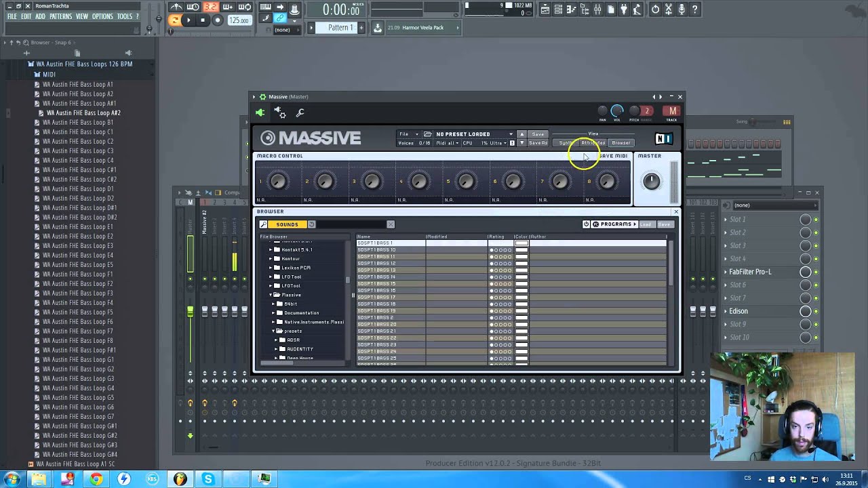868x488 pixels.
Task: Select WA Austin FHE Bass Loop A#2 file
Action: (x=83, y=113)
